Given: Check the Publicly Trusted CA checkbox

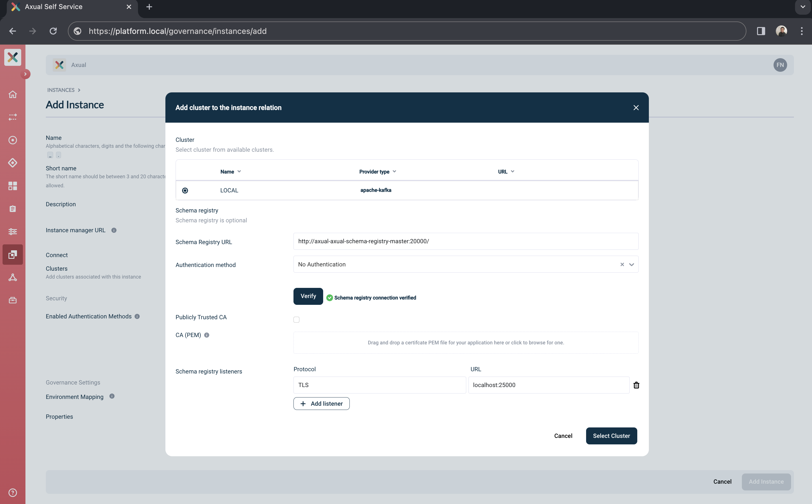Looking at the screenshot, I should [x=296, y=320].
